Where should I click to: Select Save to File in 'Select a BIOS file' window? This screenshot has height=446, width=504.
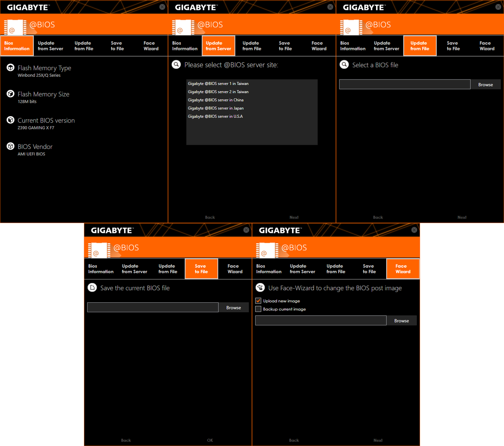click(x=453, y=46)
